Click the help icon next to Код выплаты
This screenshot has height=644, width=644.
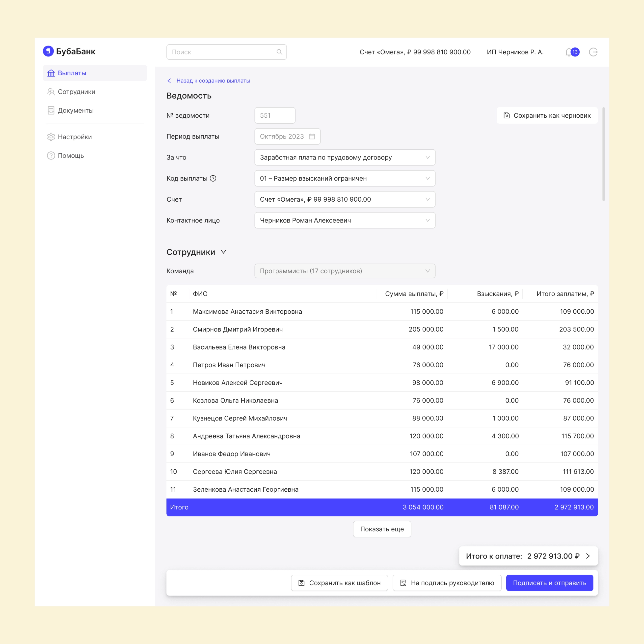213,178
